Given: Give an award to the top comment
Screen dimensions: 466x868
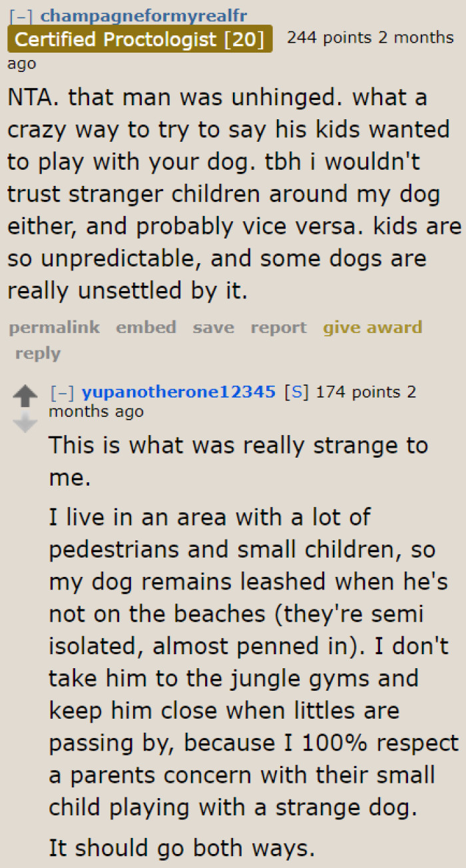Looking at the screenshot, I should point(372,327).
